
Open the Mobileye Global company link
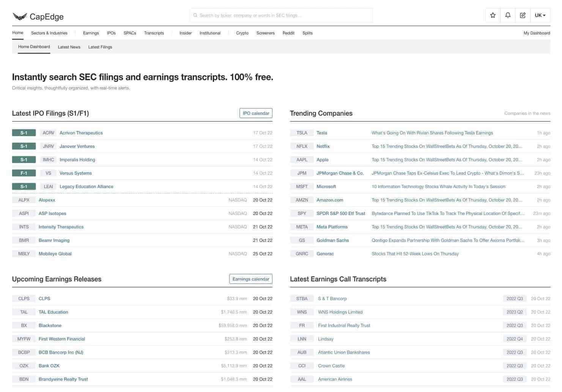pyautogui.click(x=55, y=254)
